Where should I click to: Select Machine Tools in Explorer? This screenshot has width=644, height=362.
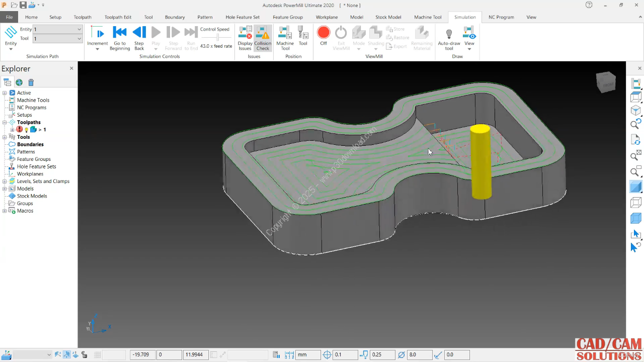[33, 100]
